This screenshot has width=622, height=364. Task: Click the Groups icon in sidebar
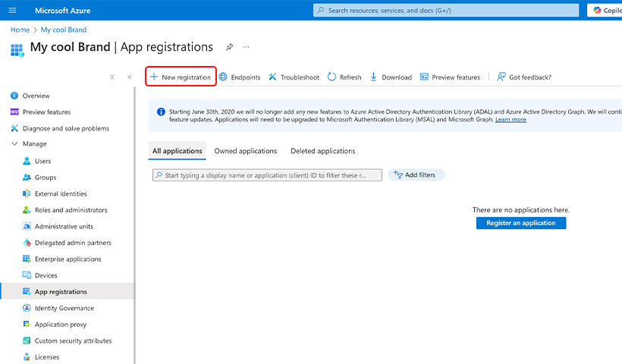27,177
